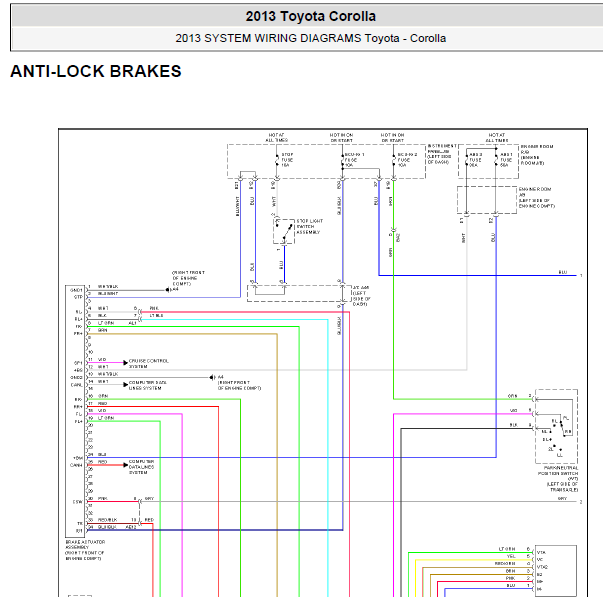Click the "ANTI-LOCK BRAKES" heading
The image size is (603, 597).
tap(96, 71)
